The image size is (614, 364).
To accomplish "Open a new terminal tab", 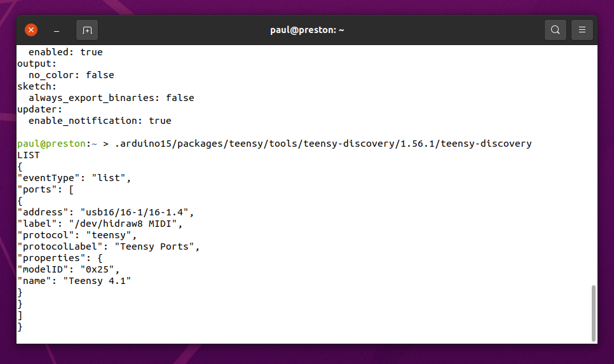I will tap(87, 30).
